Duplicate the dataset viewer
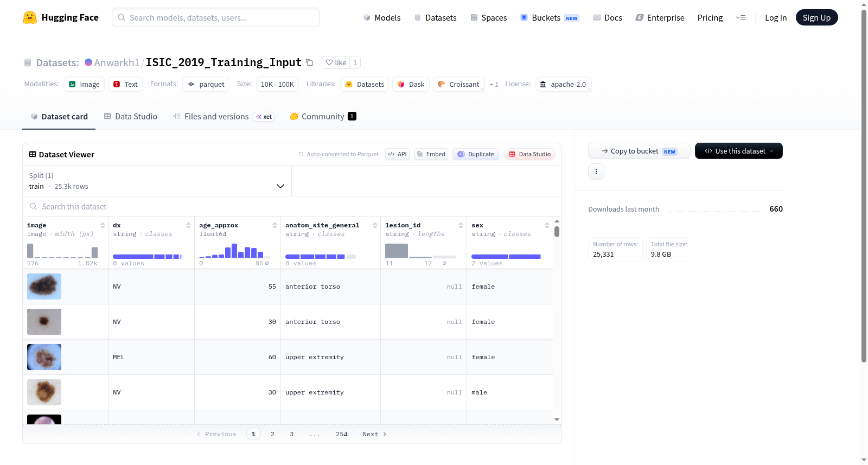Image resolution: width=868 pixels, height=465 pixels. coord(476,154)
